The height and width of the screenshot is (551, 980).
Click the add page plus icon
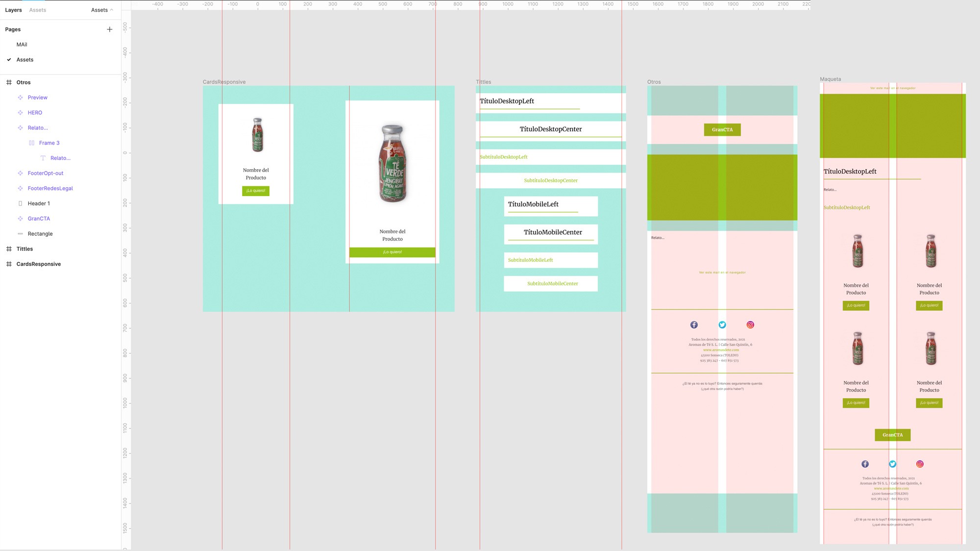tap(109, 29)
